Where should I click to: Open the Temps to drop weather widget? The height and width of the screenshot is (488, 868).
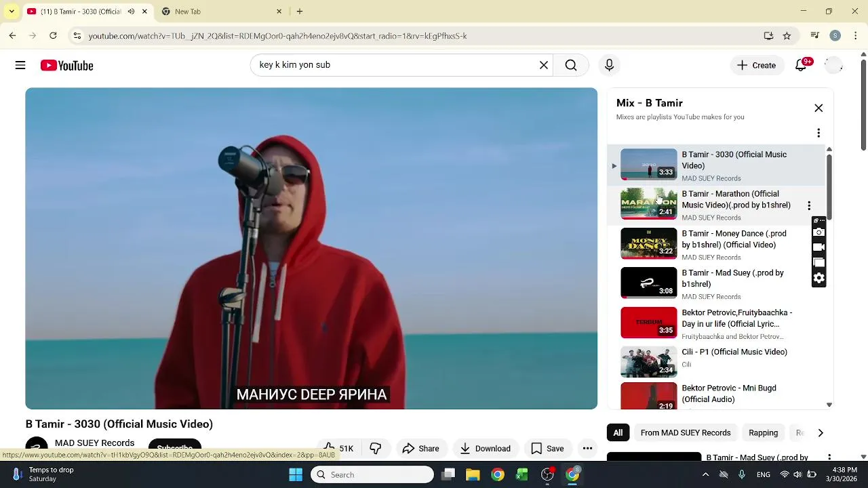click(x=42, y=474)
